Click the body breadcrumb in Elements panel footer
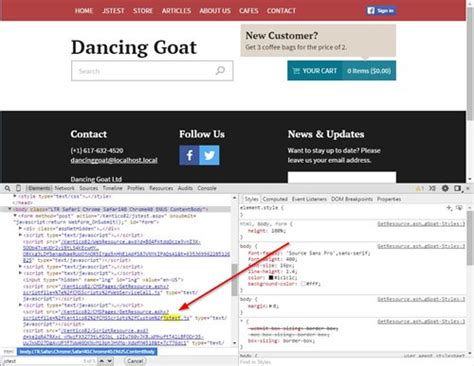 (x=87, y=352)
